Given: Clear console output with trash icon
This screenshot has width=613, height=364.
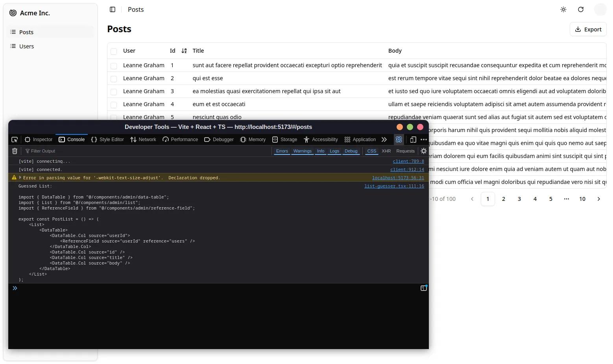Looking at the screenshot, I should 15,151.
